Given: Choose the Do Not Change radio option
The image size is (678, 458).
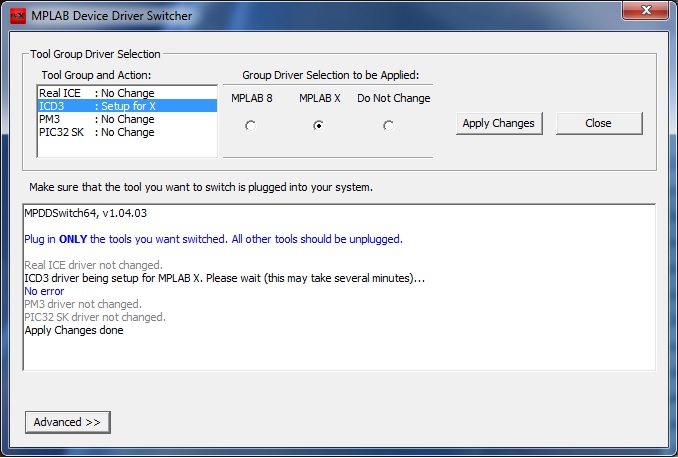Looking at the screenshot, I should pos(388,126).
